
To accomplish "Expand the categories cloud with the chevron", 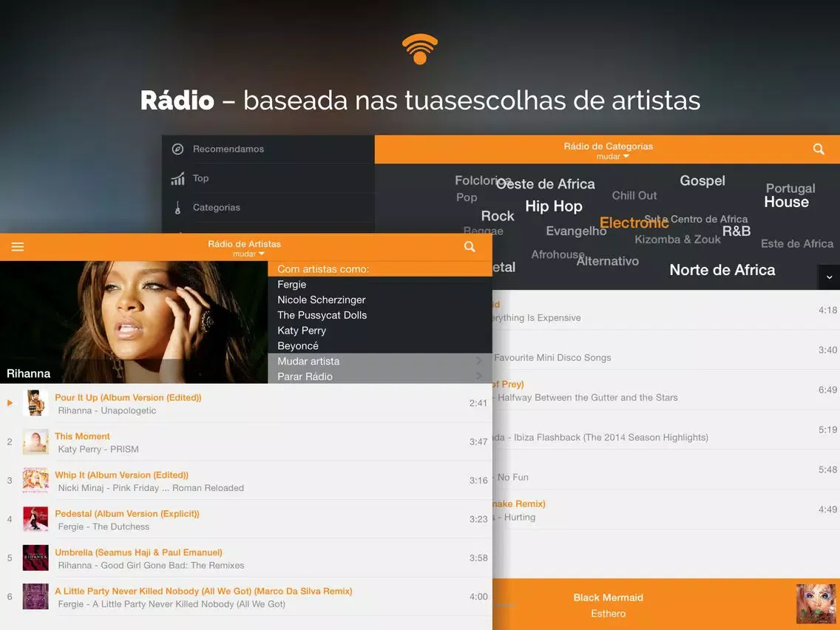I will click(x=829, y=277).
